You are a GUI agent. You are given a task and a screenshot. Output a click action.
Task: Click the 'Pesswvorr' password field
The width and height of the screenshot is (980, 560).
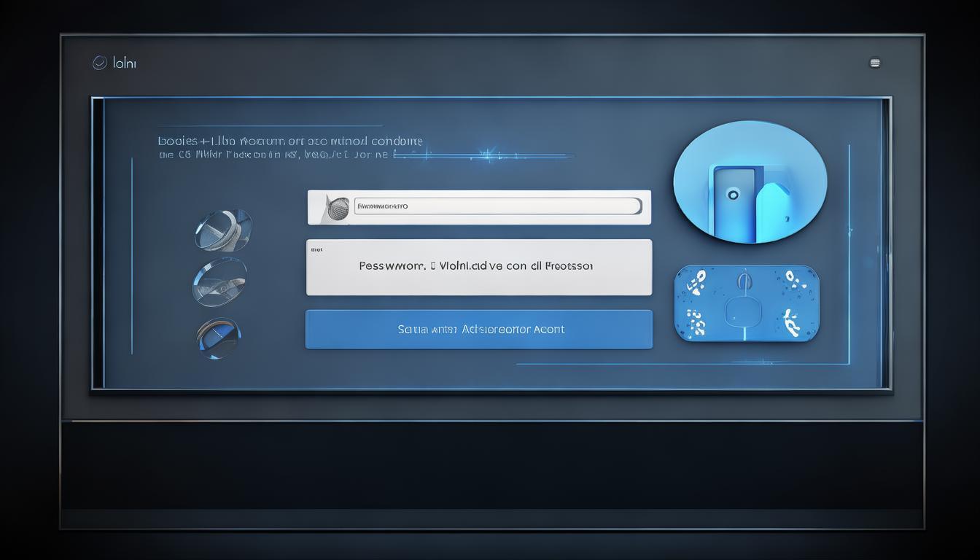click(478, 267)
